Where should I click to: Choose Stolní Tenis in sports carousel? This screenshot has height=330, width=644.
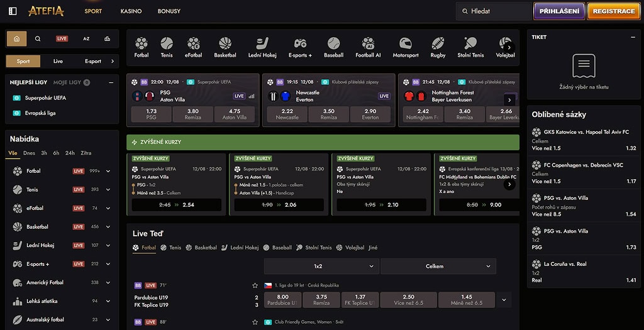(470, 47)
